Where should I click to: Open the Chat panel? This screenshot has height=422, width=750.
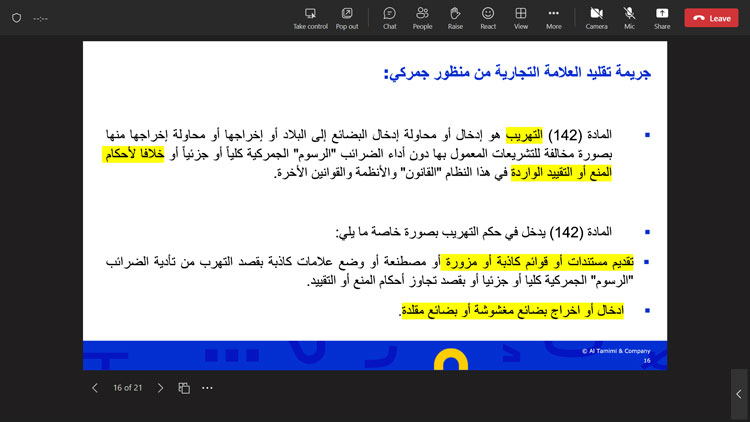pyautogui.click(x=389, y=17)
